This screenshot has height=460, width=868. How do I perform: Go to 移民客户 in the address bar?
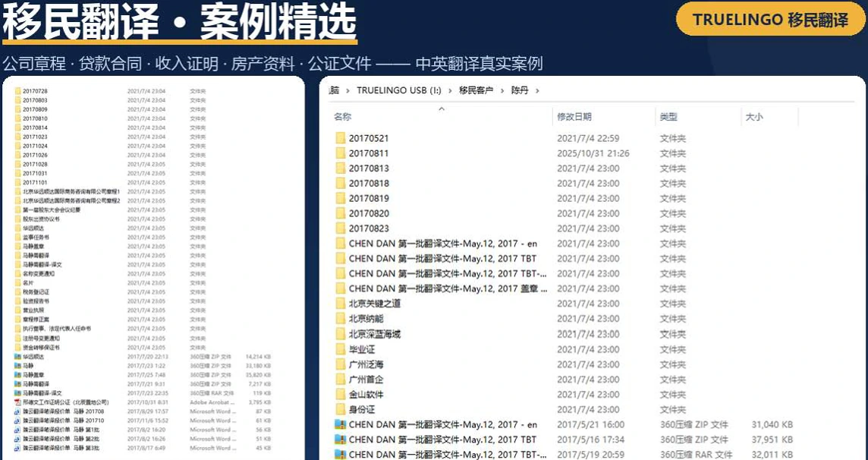[476, 90]
